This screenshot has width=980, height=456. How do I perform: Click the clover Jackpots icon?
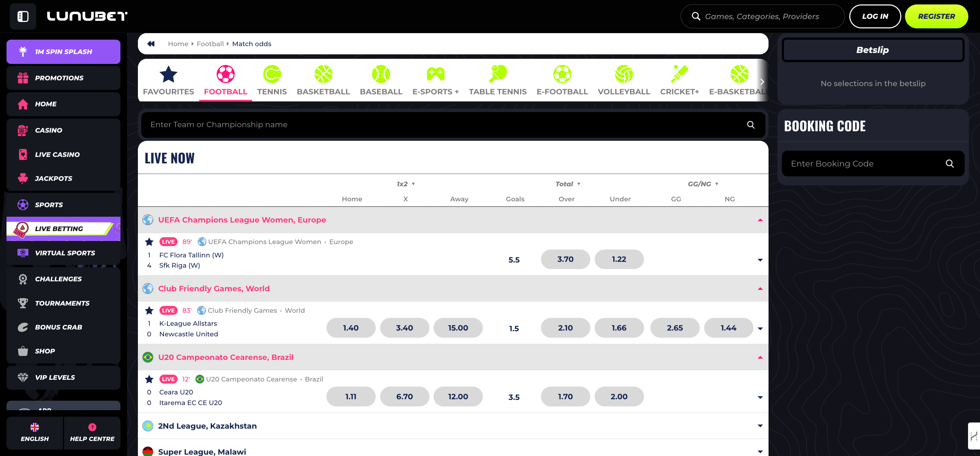[x=23, y=178]
